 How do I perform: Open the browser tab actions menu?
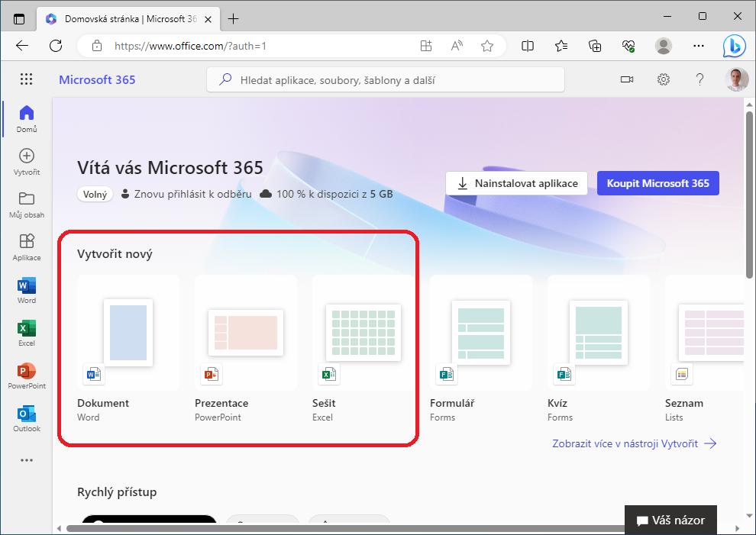coord(19,19)
